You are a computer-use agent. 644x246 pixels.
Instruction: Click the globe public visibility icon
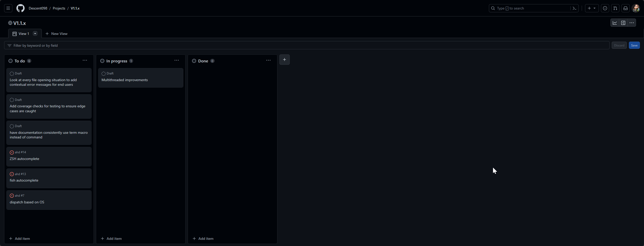[10, 23]
